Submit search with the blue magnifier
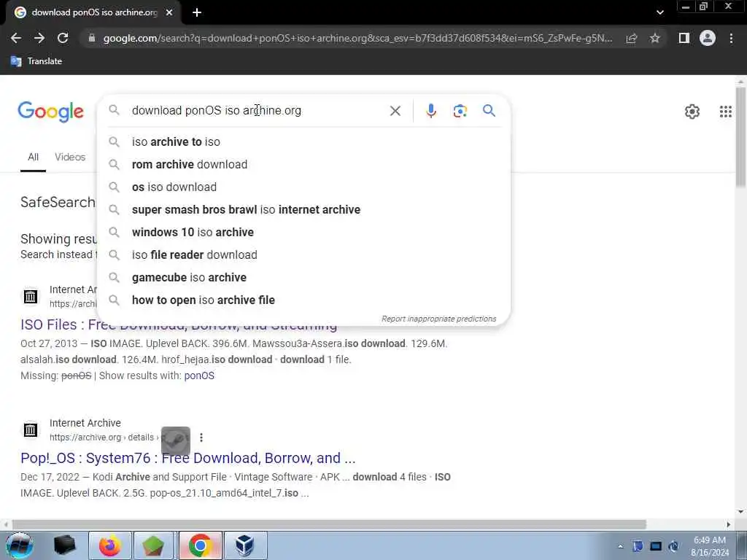This screenshot has width=747, height=560. (x=489, y=111)
